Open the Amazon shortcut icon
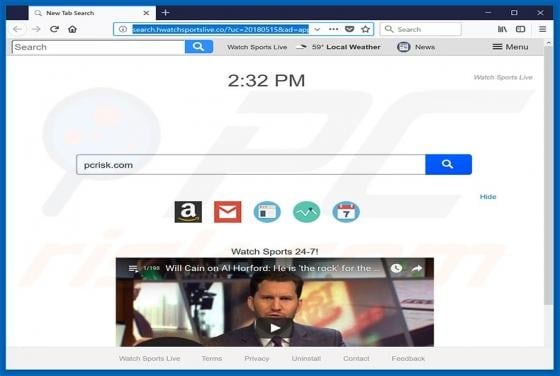Image resolution: width=560 pixels, height=376 pixels. (x=188, y=212)
